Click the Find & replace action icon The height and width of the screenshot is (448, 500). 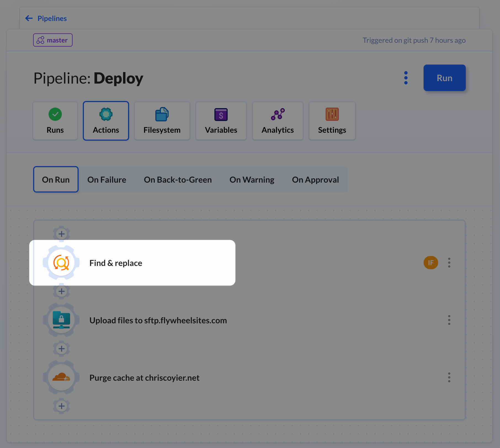61,263
